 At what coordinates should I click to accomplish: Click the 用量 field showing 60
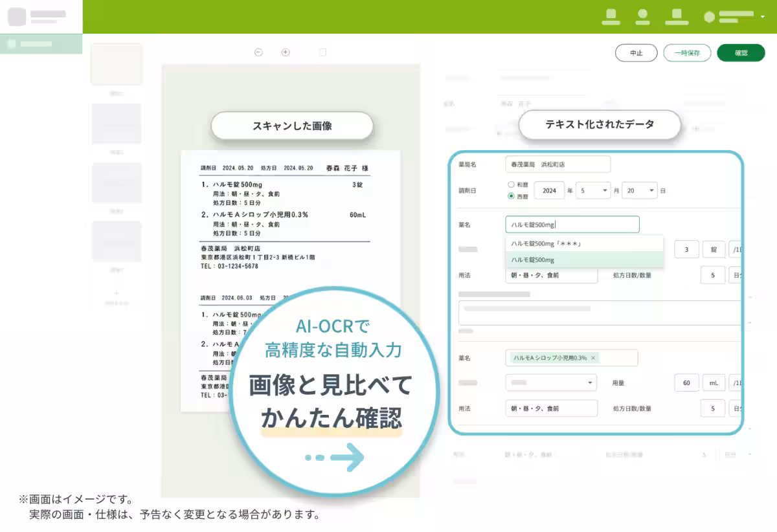[686, 382]
